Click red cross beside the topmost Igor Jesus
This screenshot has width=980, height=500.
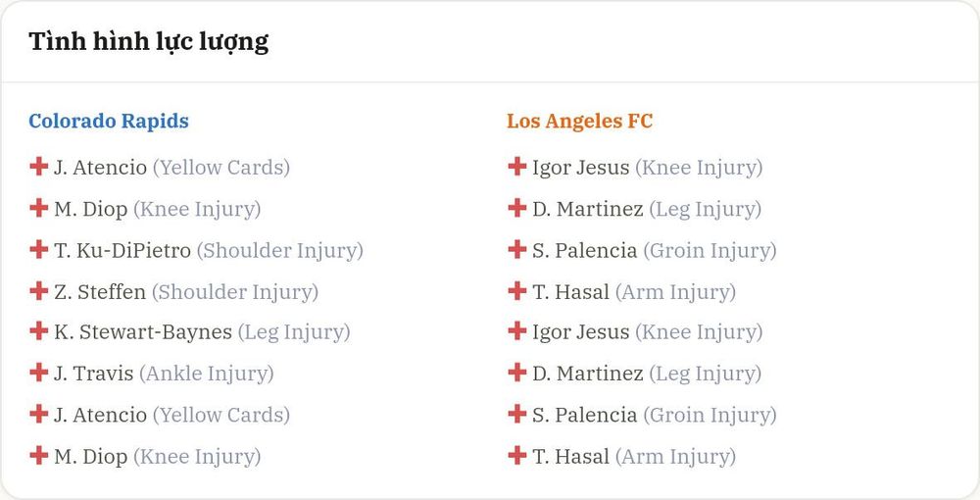[516, 167]
